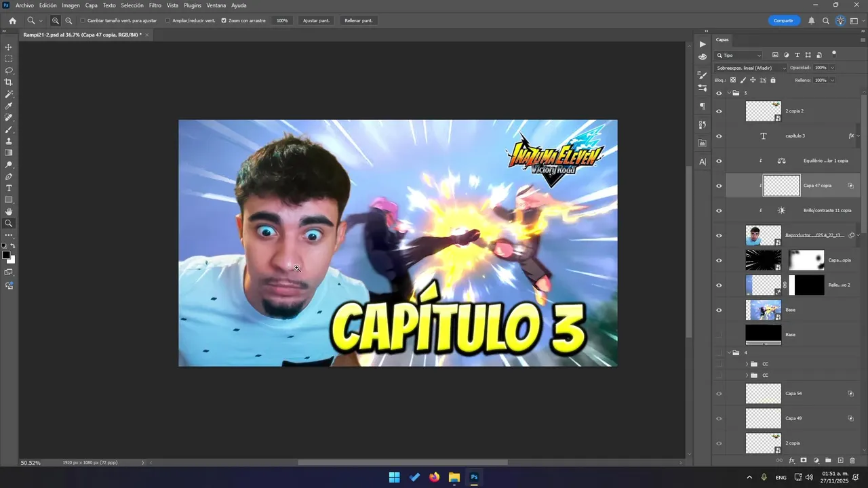Select the Rectangle shape tool

coord(9,200)
